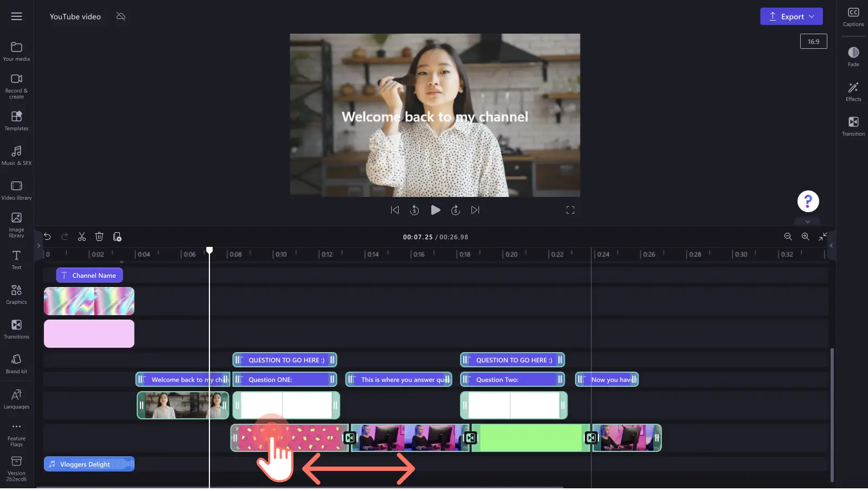The height and width of the screenshot is (491, 868).
Task: Open the Video library
Action: point(16,190)
